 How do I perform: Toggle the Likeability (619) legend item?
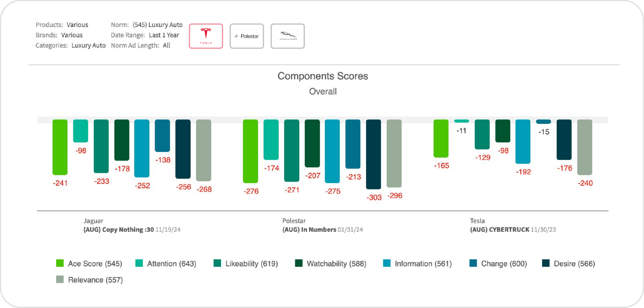coord(246,263)
